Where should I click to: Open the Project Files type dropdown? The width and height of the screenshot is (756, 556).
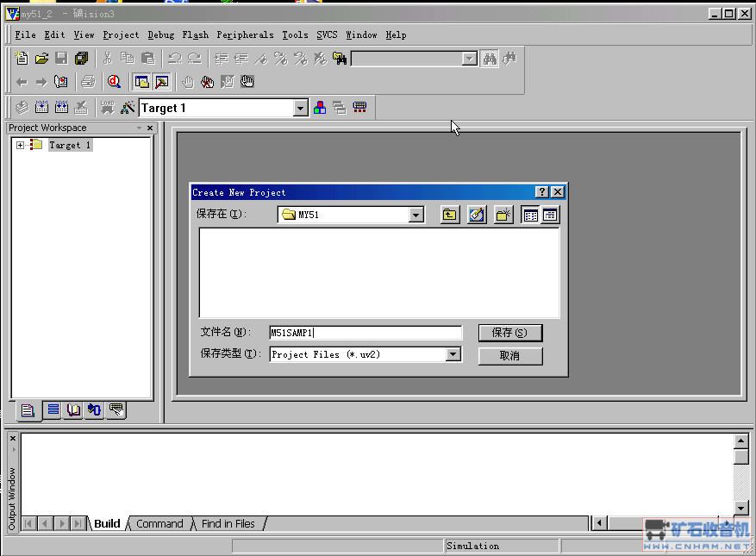point(453,354)
